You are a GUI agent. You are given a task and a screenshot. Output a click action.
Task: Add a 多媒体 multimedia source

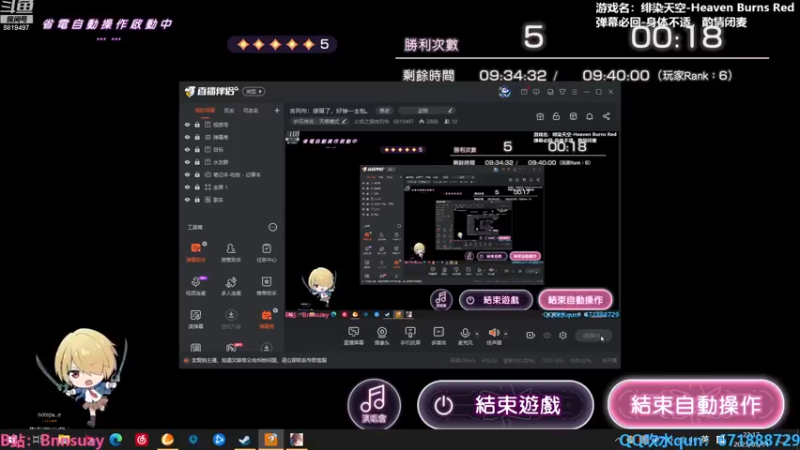(x=438, y=336)
